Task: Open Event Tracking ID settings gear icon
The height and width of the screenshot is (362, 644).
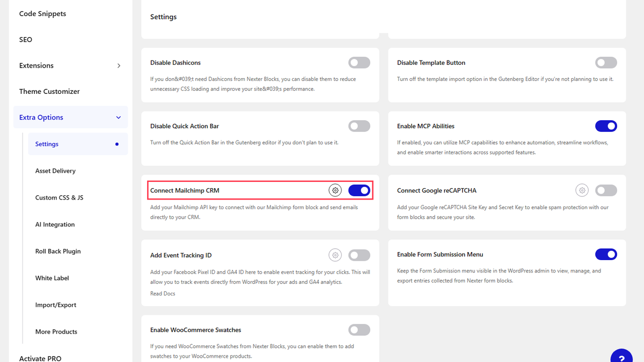Action: click(335, 255)
